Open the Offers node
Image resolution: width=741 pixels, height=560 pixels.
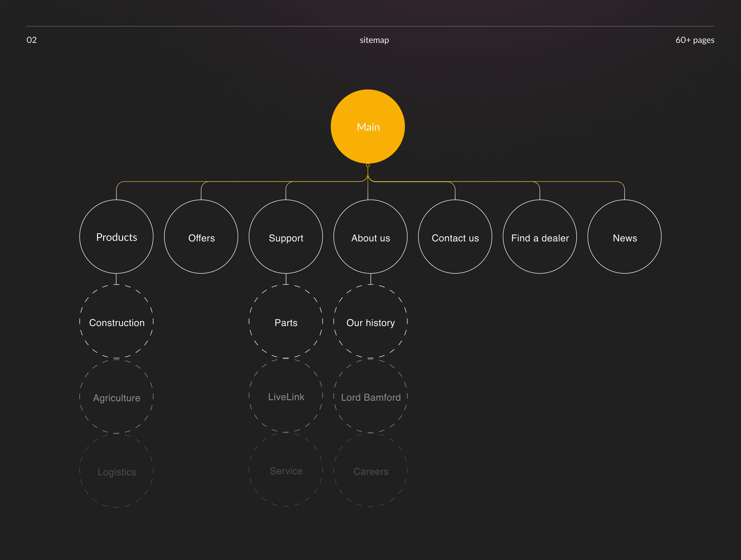[x=201, y=237]
